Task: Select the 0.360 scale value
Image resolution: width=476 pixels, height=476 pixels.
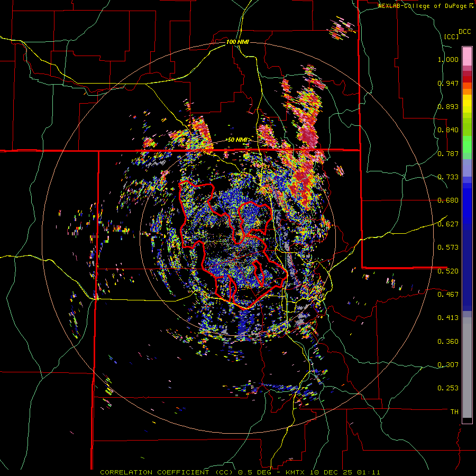Action: 448,342
